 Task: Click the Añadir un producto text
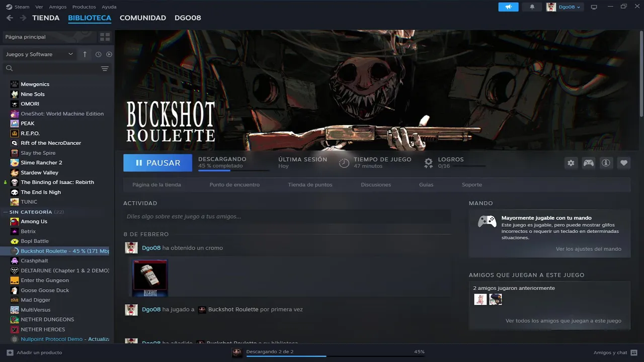tap(39, 352)
